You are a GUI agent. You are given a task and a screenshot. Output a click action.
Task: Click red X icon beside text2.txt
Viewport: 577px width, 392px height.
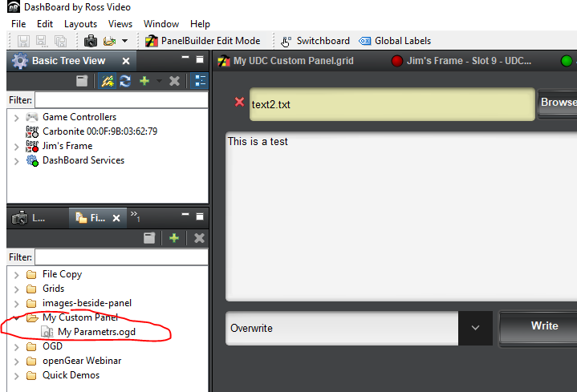pos(239,102)
